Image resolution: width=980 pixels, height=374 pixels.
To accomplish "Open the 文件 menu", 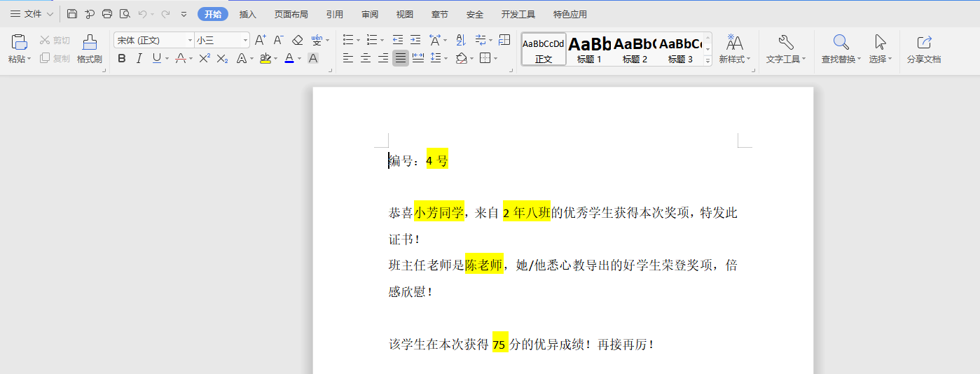I will click(x=32, y=14).
